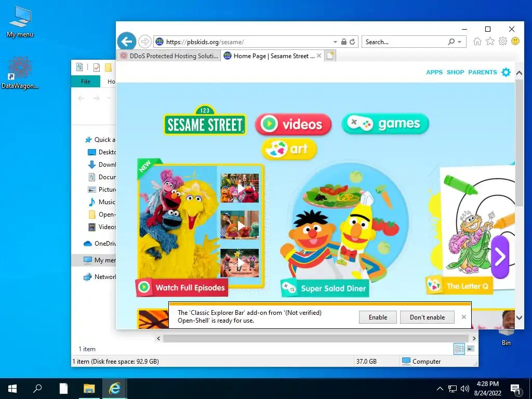
Task: Click the File Explorer taskbar icon
Action: pyautogui.click(x=89, y=389)
